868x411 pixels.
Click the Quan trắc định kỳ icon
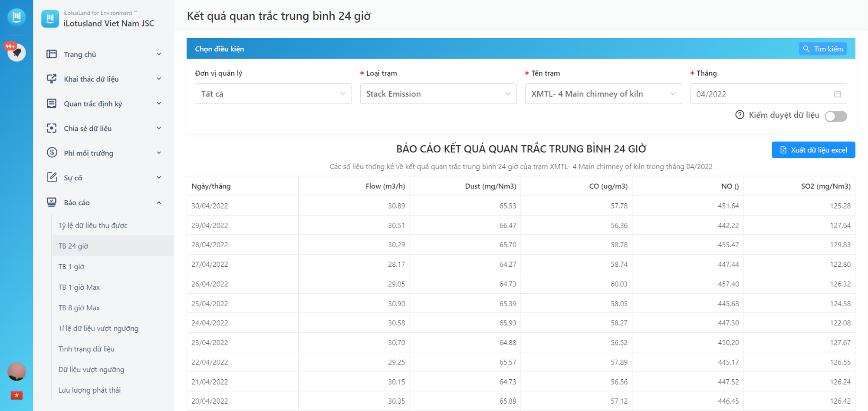tap(52, 103)
